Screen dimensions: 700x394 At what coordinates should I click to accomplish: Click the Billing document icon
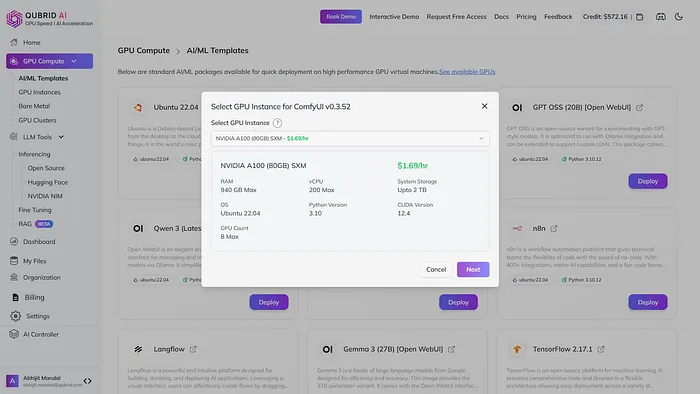(16, 297)
